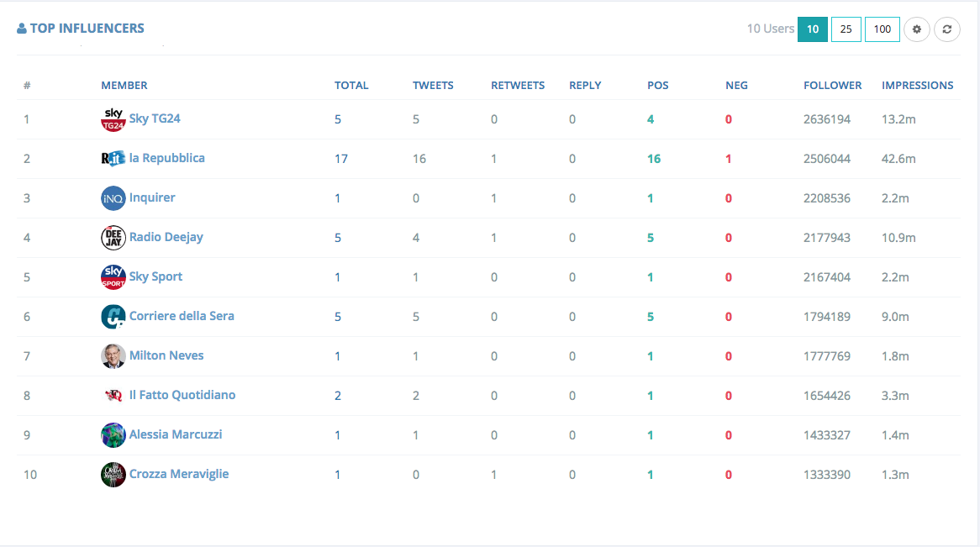
Task: Click la Repubblica positive count 16
Action: point(654,159)
